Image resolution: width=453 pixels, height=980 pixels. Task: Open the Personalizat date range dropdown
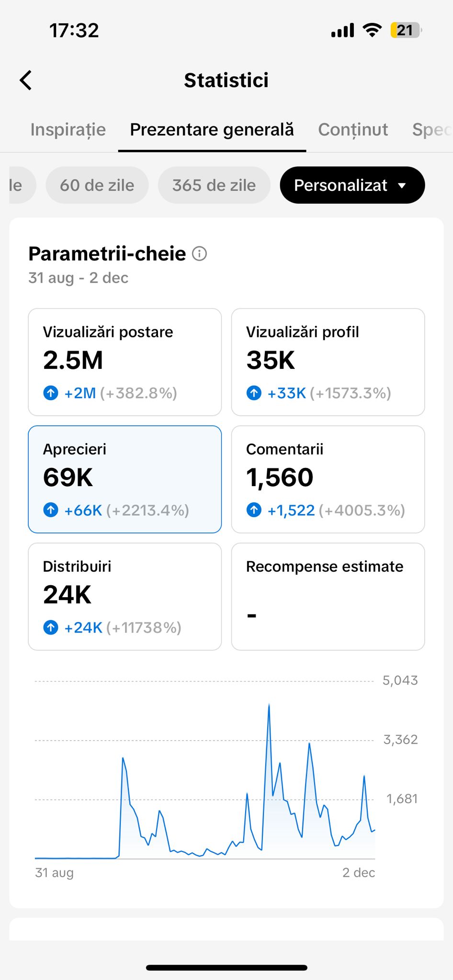coord(352,185)
